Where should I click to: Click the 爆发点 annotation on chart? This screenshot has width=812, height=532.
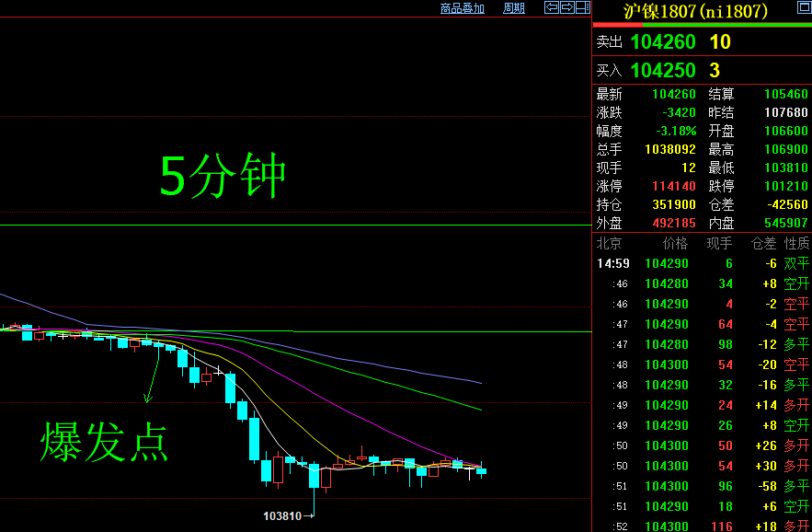(x=106, y=441)
